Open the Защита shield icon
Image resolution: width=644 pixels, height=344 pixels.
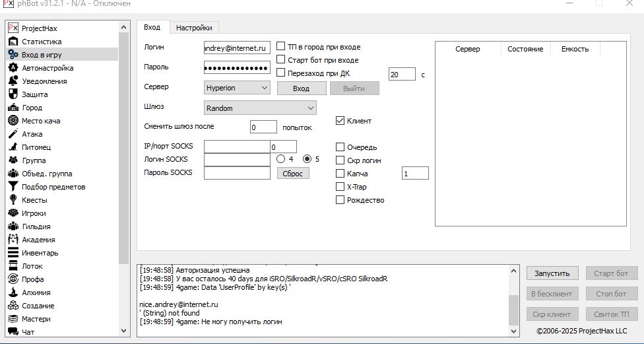point(13,94)
